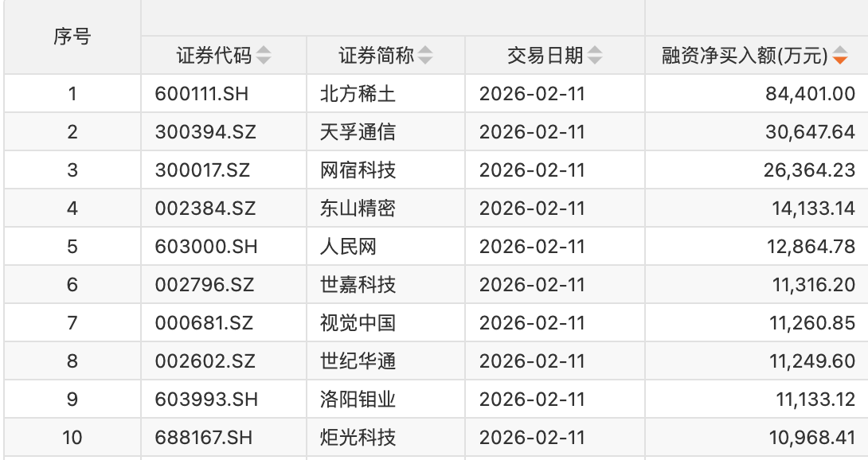The height and width of the screenshot is (460, 868).
Task: Select the 序号 column header
Action: pyautogui.click(x=72, y=35)
